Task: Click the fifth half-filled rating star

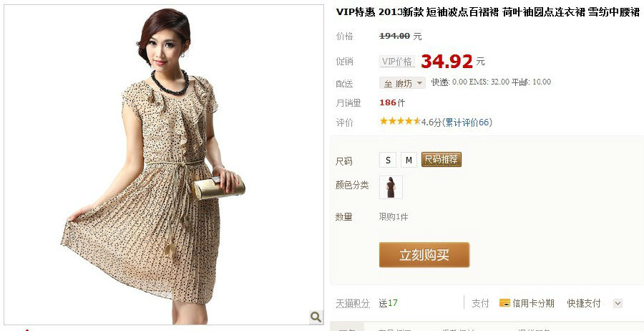Action: point(417,121)
